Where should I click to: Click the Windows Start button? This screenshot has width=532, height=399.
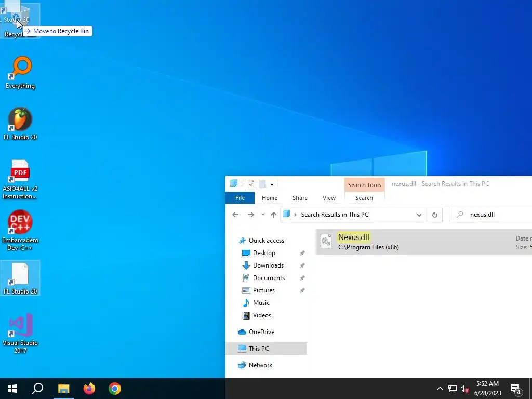(x=12, y=389)
